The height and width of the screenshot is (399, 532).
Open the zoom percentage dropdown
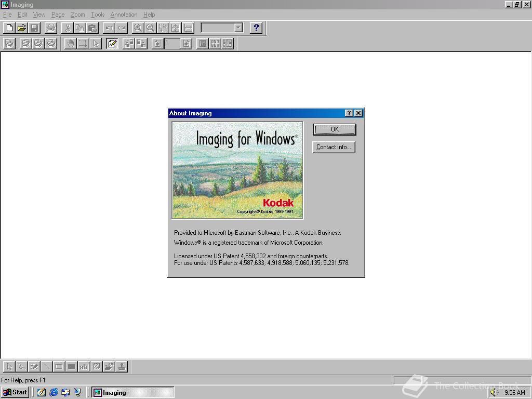238,28
